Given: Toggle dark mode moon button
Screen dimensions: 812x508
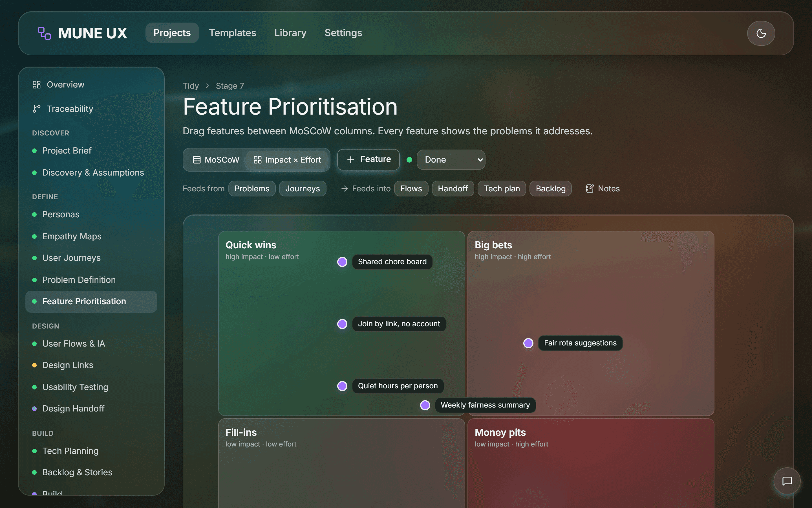Looking at the screenshot, I should 761,33.
